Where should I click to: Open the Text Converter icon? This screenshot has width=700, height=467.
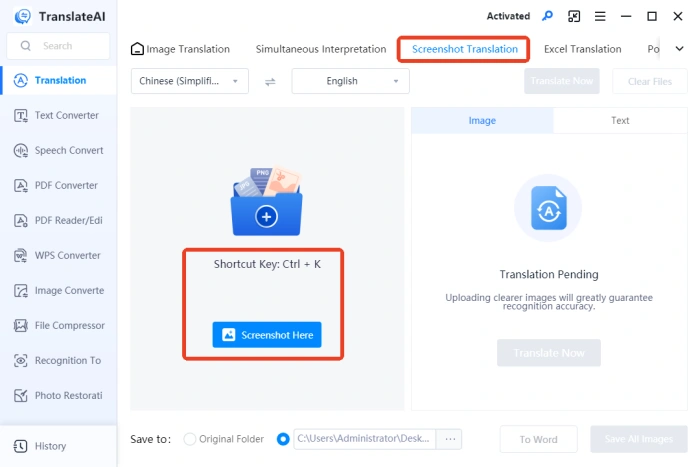coord(21,116)
